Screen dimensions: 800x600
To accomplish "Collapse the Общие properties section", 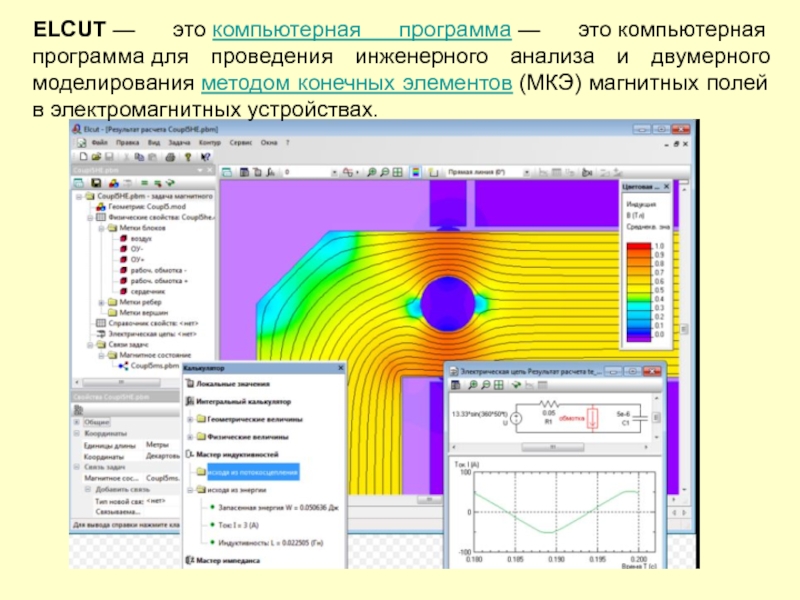I will coord(77,422).
